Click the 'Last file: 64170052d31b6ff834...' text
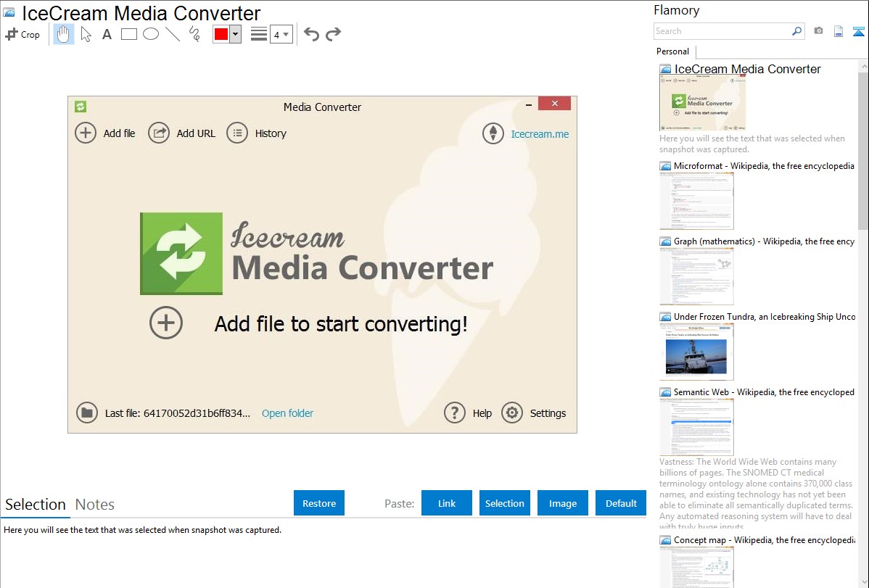869x588 pixels. pos(177,413)
